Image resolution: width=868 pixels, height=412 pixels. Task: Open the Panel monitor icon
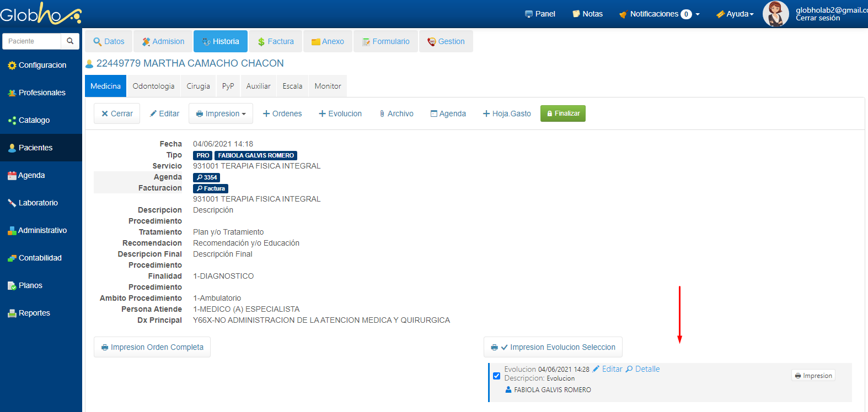[x=529, y=14]
